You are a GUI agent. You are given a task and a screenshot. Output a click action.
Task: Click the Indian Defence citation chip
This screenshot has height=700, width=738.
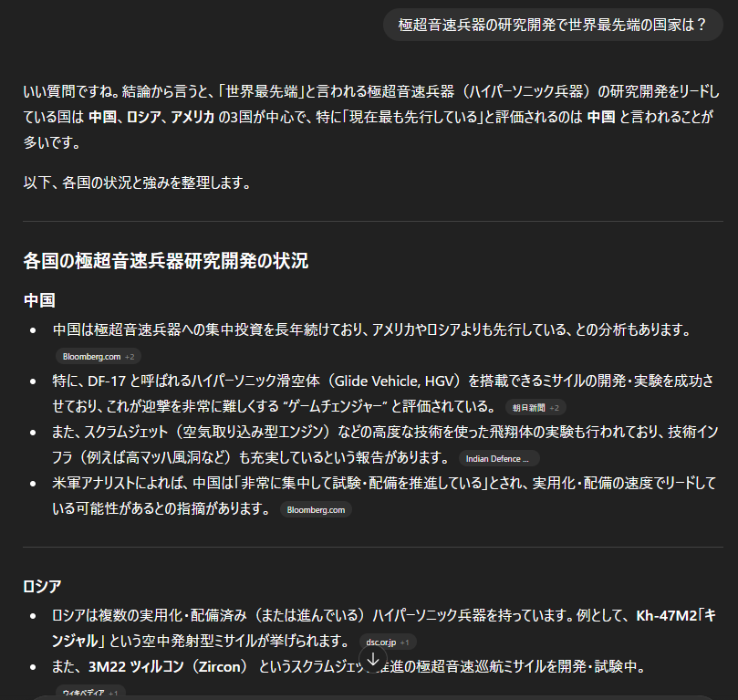tap(498, 458)
